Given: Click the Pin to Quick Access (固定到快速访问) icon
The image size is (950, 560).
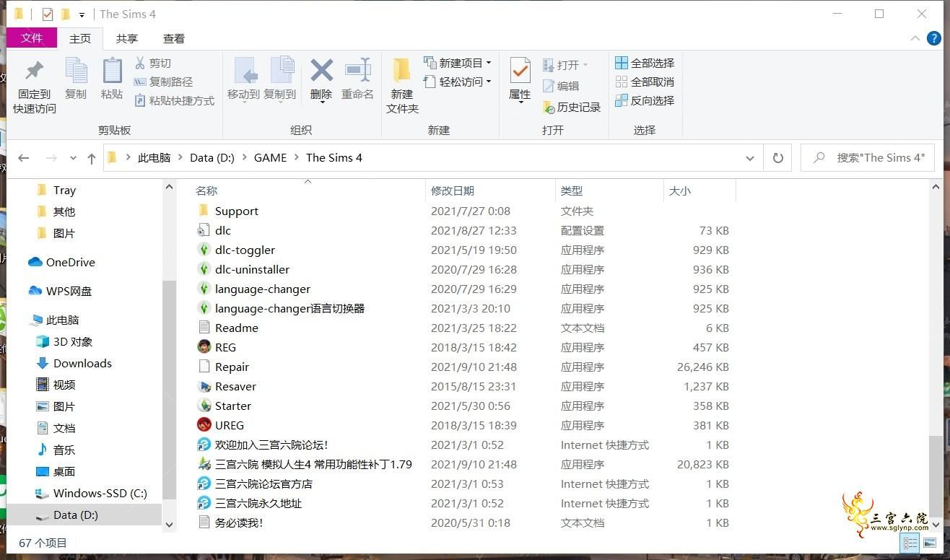Looking at the screenshot, I should click(x=34, y=71).
